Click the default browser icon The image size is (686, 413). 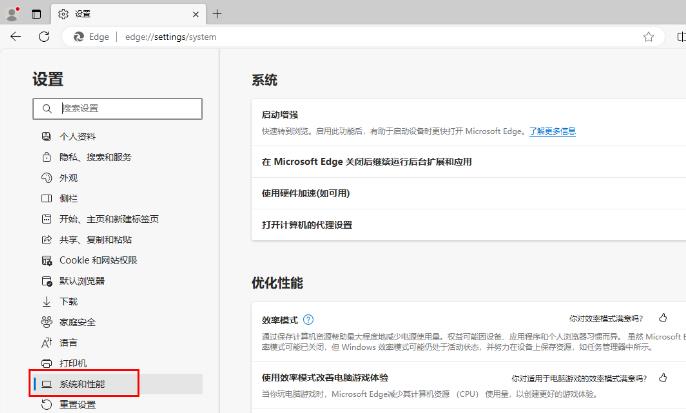(46, 281)
